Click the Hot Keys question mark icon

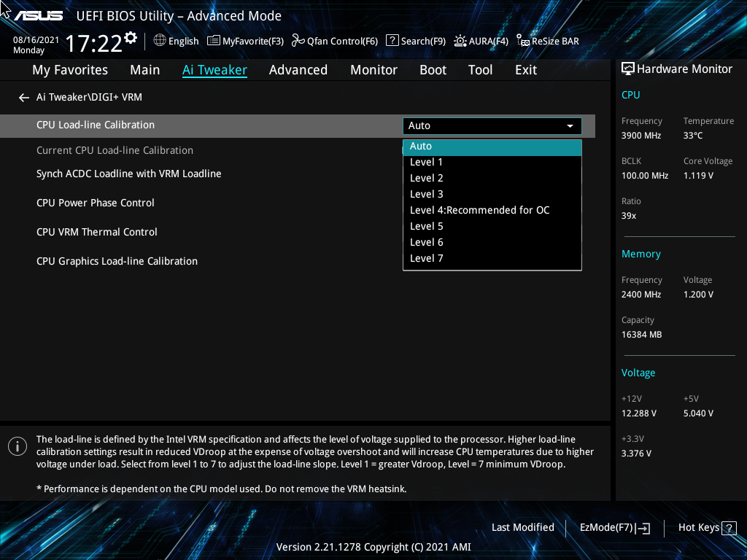[729, 528]
